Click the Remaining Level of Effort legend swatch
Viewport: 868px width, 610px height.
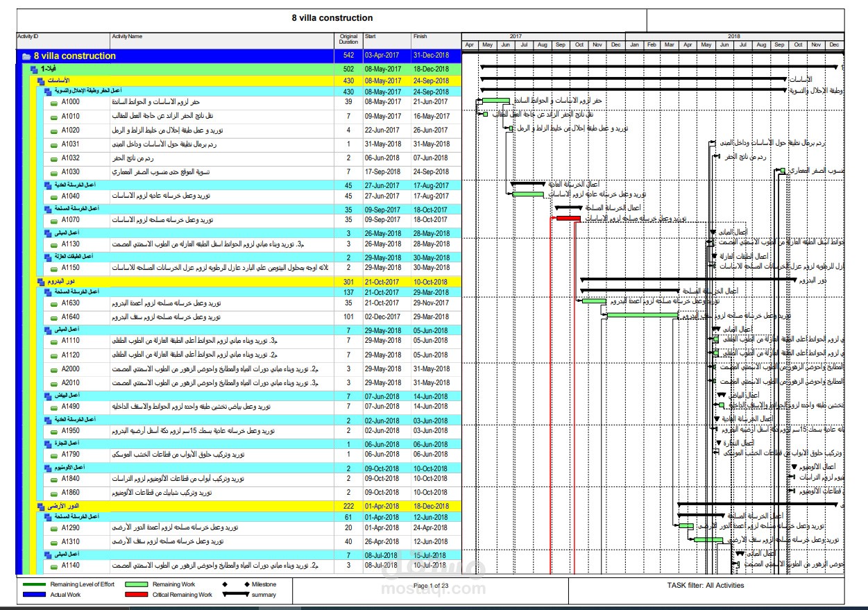[x=35, y=584]
